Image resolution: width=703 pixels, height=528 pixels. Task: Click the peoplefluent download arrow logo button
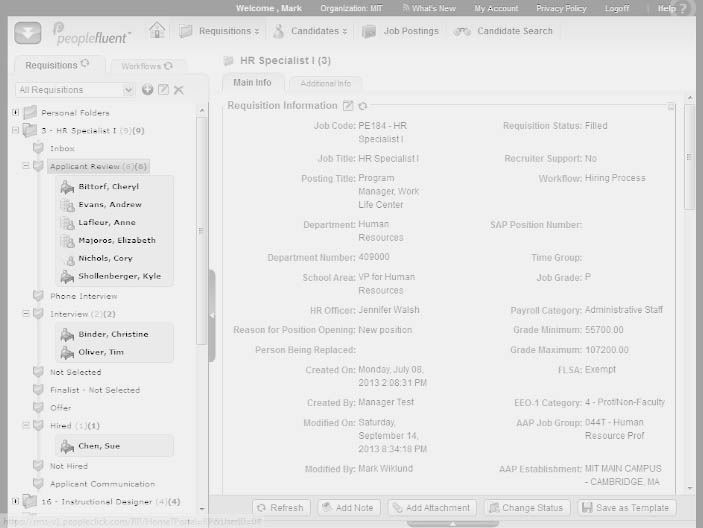click(x=27, y=32)
